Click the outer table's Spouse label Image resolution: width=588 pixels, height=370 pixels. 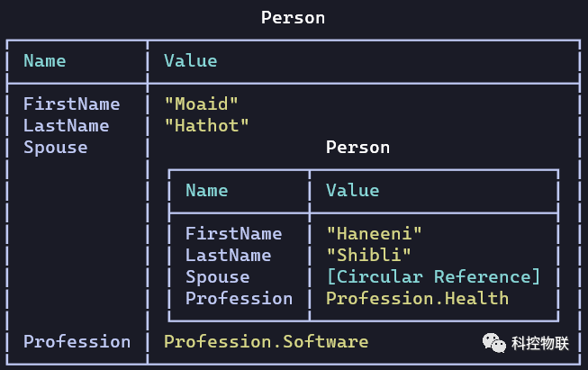55,147
